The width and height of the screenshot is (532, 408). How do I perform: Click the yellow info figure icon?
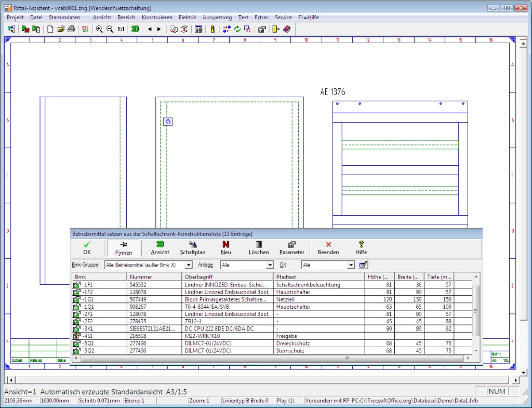point(212,30)
